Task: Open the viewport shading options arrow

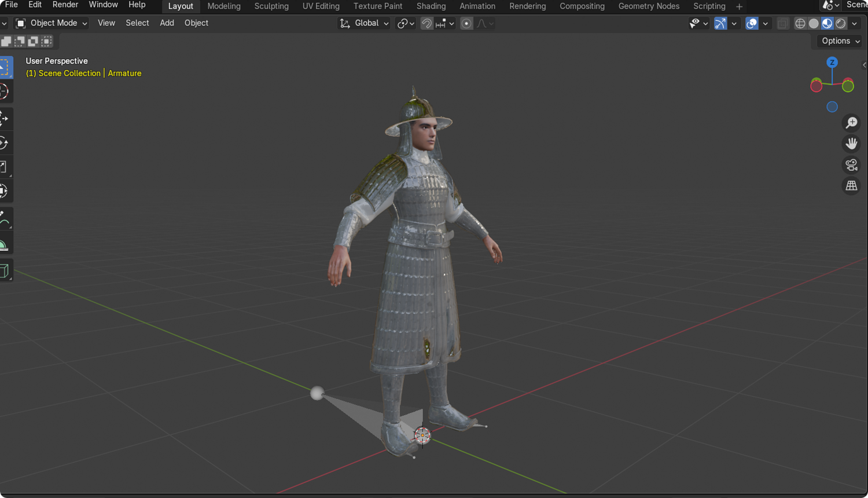Action: tap(854, 24)
